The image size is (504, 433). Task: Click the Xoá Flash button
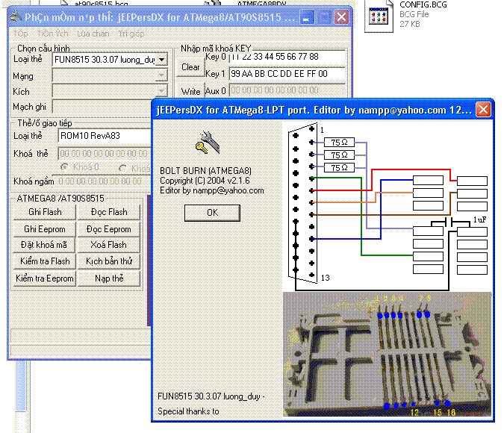point(109,245)
